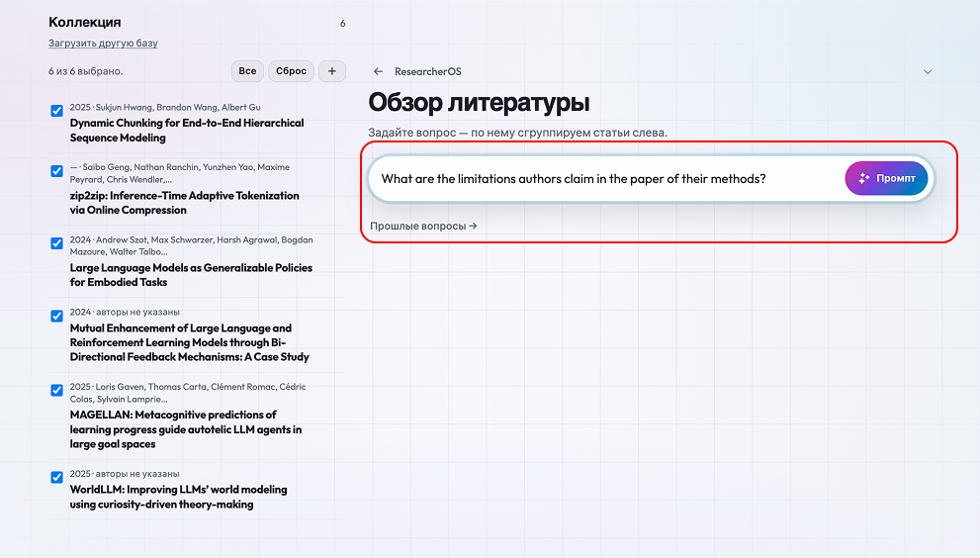980x558 pixels.
Task: Toggle checkbox for Mutual Enhancement paper
Action: click(x=57, y=316)
